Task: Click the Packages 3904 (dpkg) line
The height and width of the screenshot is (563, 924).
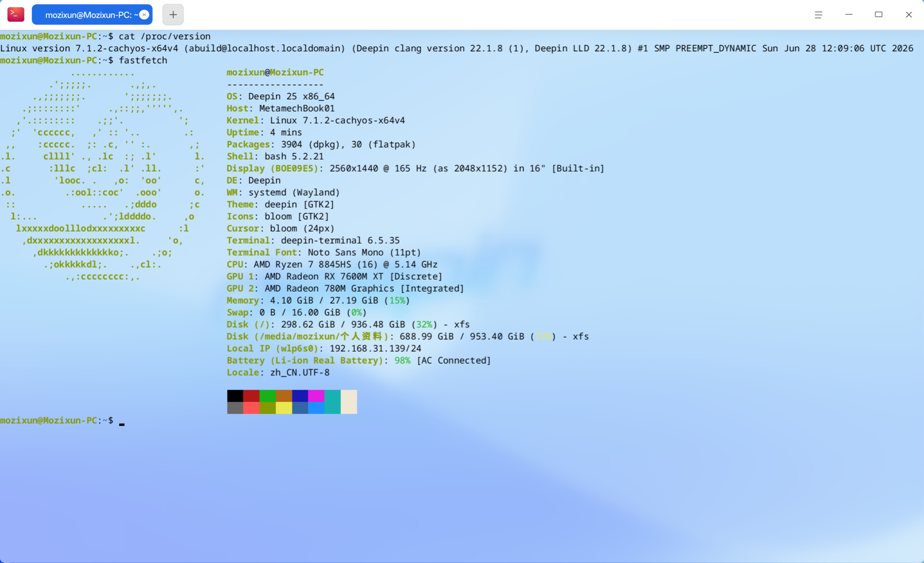Action: click(x=321, y=144)
